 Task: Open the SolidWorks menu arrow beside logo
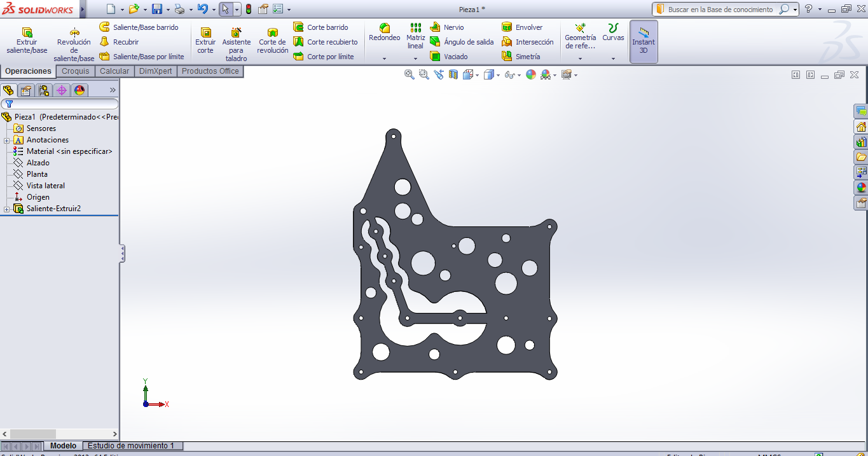click(x=83, y=9)
